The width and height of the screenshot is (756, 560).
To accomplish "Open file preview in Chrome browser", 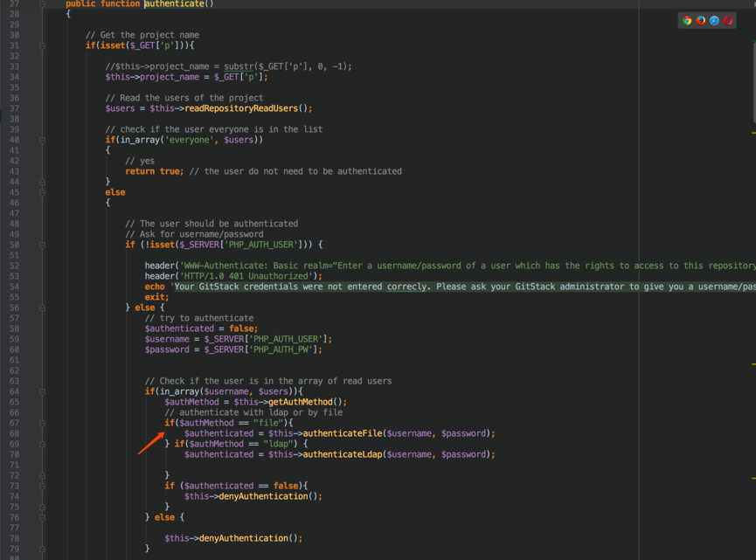I will point(687,21).
